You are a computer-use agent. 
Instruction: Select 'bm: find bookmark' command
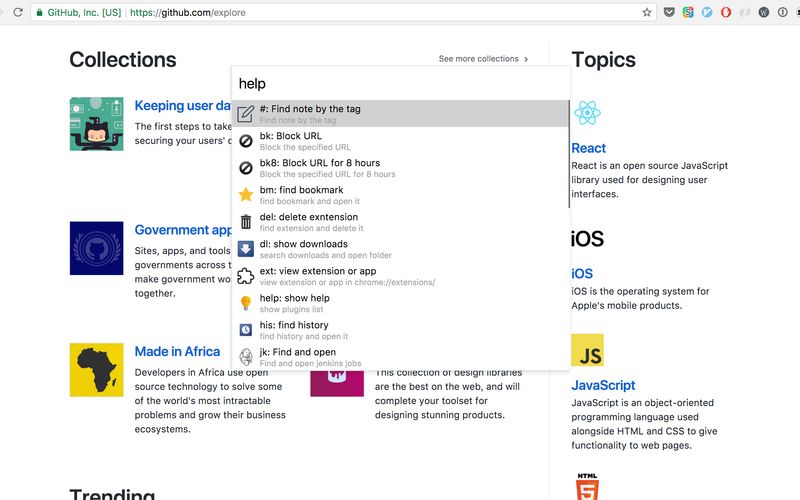pos(401,195)
